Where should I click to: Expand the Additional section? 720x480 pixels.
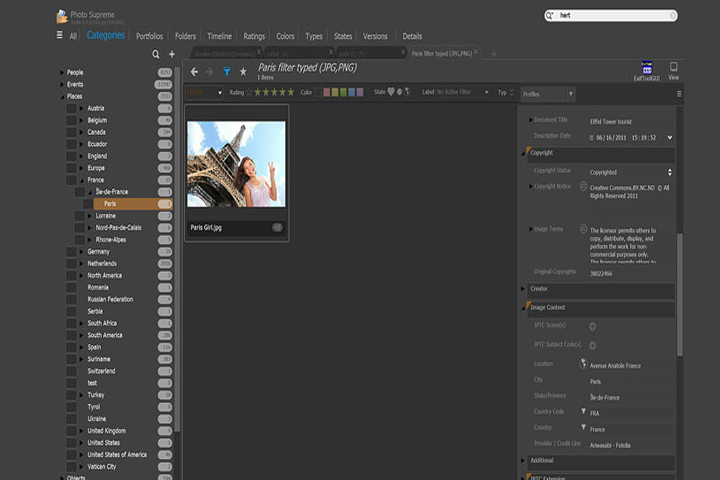tap(523, 460)
